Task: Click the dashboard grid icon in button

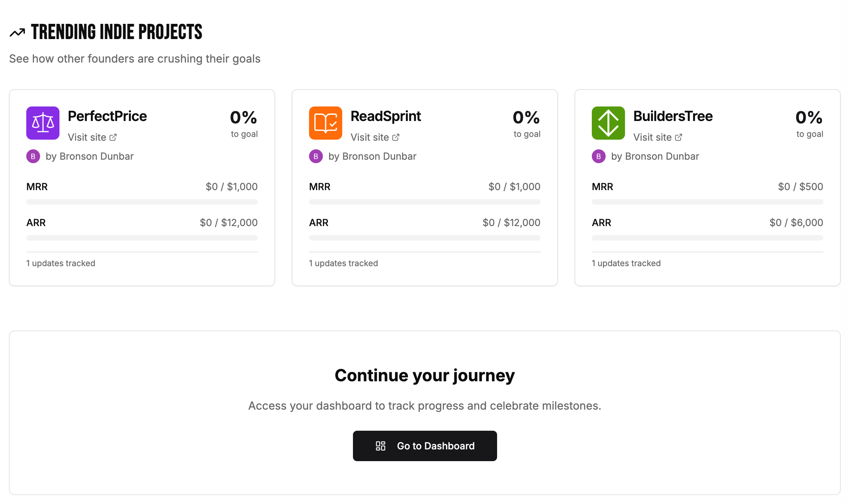Action: 380,446
